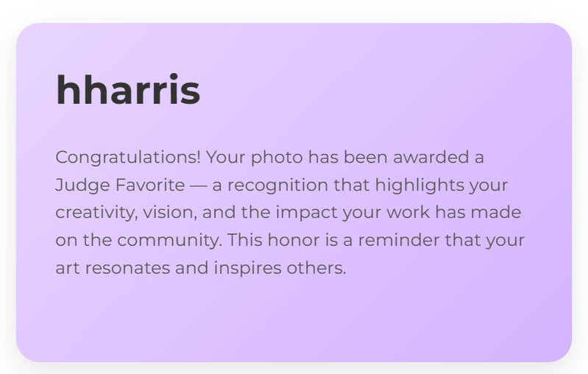Click the word resonates in the last line
This screenshot has height=374, width=588.
[x=127, y=268]
